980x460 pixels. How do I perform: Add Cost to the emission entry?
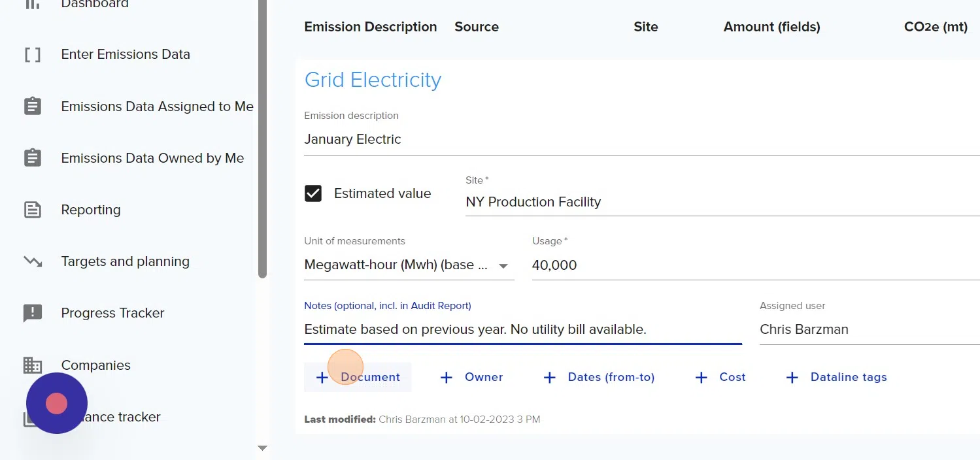pos(720,377)
